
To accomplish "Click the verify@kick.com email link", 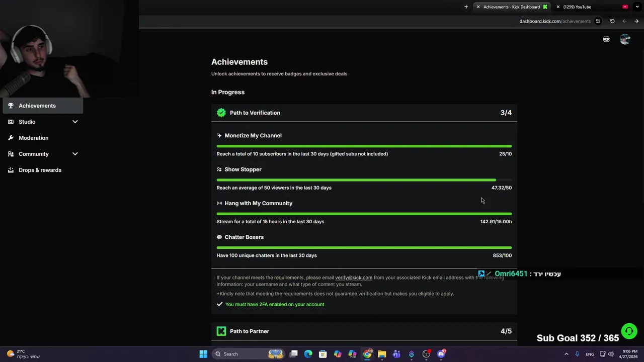I will pyautogui.click(x=354, y=278).
